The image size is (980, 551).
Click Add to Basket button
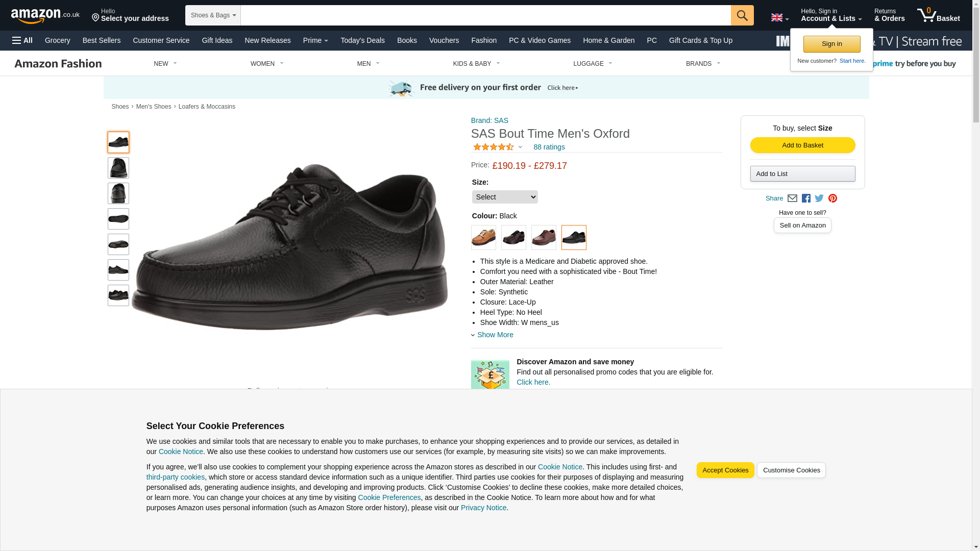tap(802, 145)
